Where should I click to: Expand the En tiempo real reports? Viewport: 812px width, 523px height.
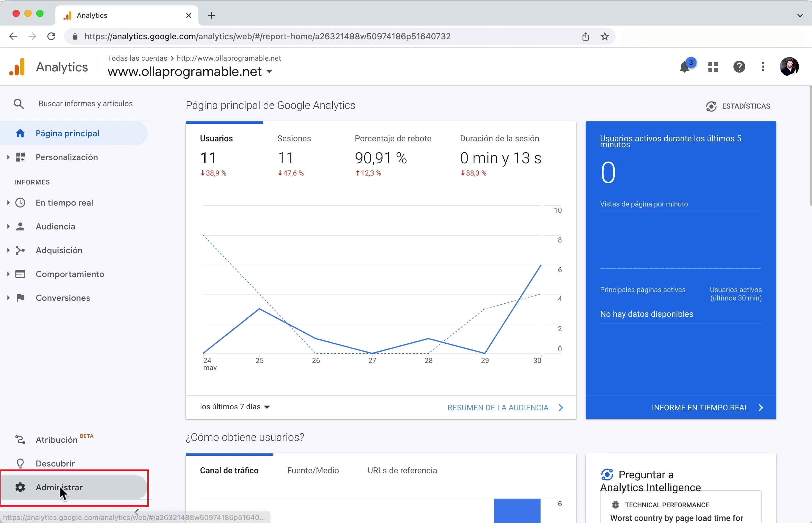click(8, 203)
